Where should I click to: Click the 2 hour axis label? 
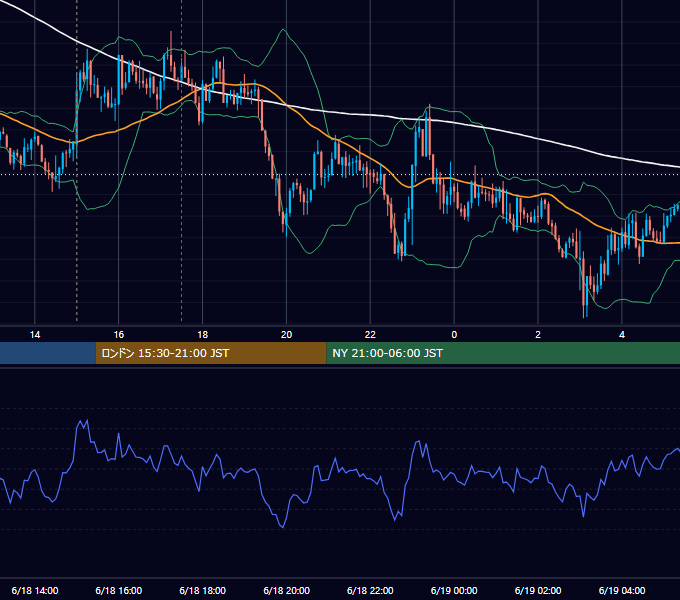538,335
